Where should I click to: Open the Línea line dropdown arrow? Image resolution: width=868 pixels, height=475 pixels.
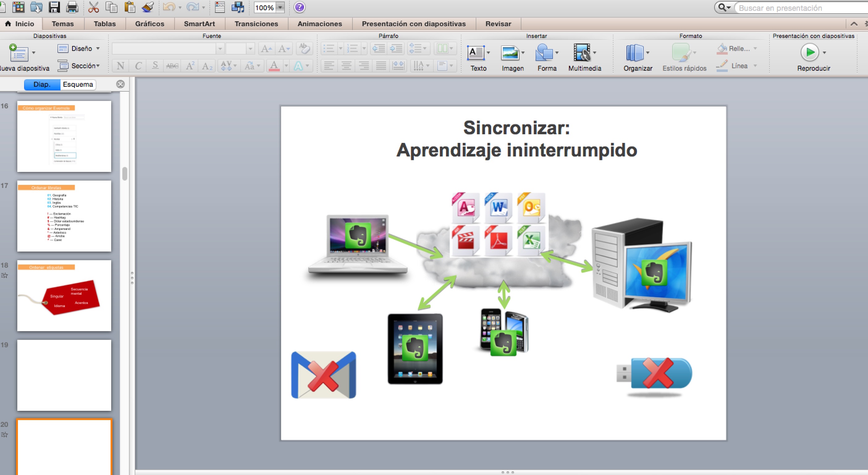coord(755,66)
